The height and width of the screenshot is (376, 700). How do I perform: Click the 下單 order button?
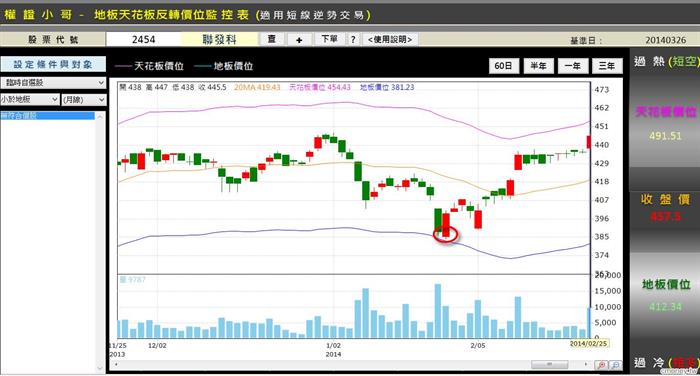[x=329, y=39]
